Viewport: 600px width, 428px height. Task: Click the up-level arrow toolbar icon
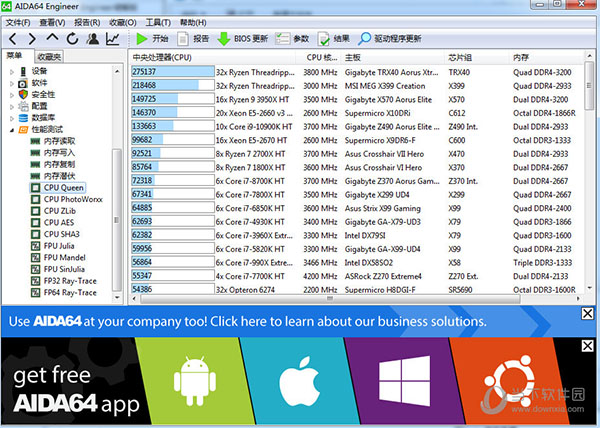point(52,37)
